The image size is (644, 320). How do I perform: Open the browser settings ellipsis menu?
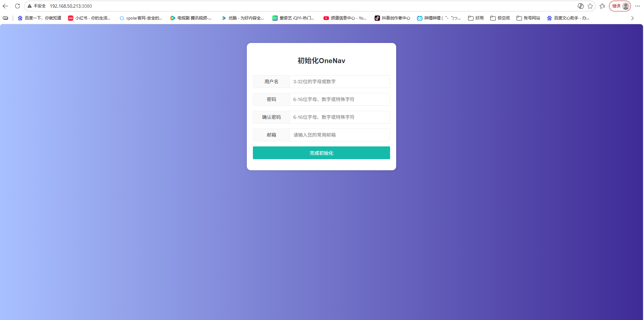(x=638, y=6)
